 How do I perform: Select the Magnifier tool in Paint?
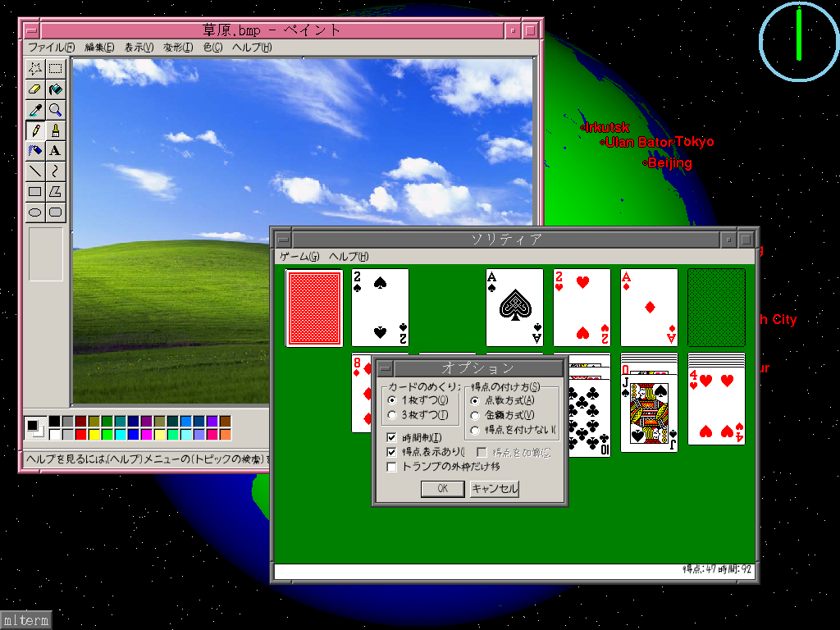56,110
